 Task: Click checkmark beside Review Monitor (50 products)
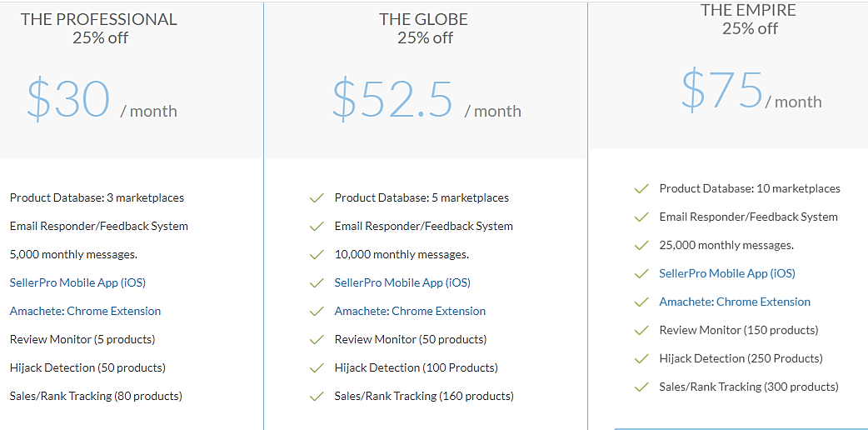(317, 339)
